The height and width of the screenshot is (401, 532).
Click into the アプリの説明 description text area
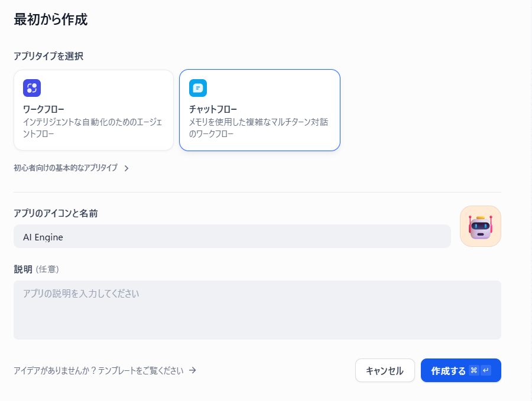pyautogui.click(x=257, y=309)
